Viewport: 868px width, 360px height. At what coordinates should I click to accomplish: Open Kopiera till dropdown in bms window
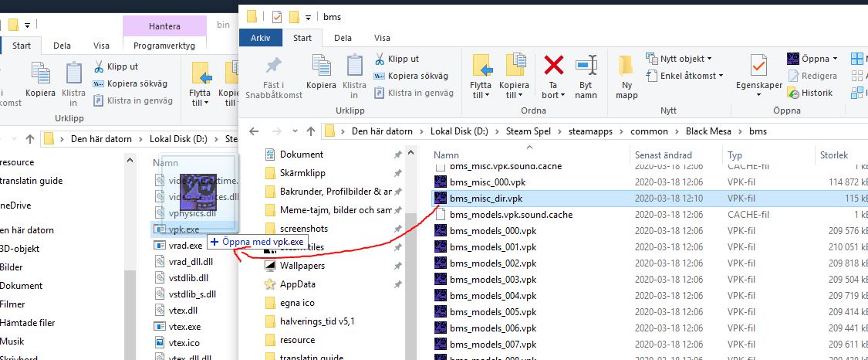pyautogui.click(x=514, y=90)
